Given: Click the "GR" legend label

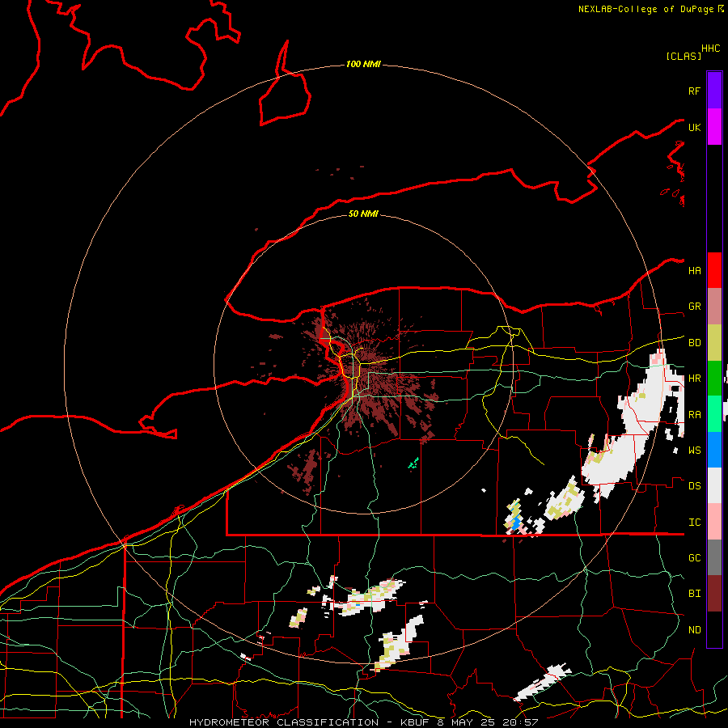Looking at the screenshot, I should point(694,307).
